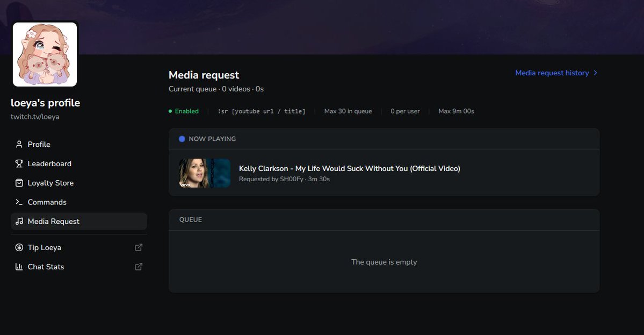Open the Commands menu item

pos(79,202)
